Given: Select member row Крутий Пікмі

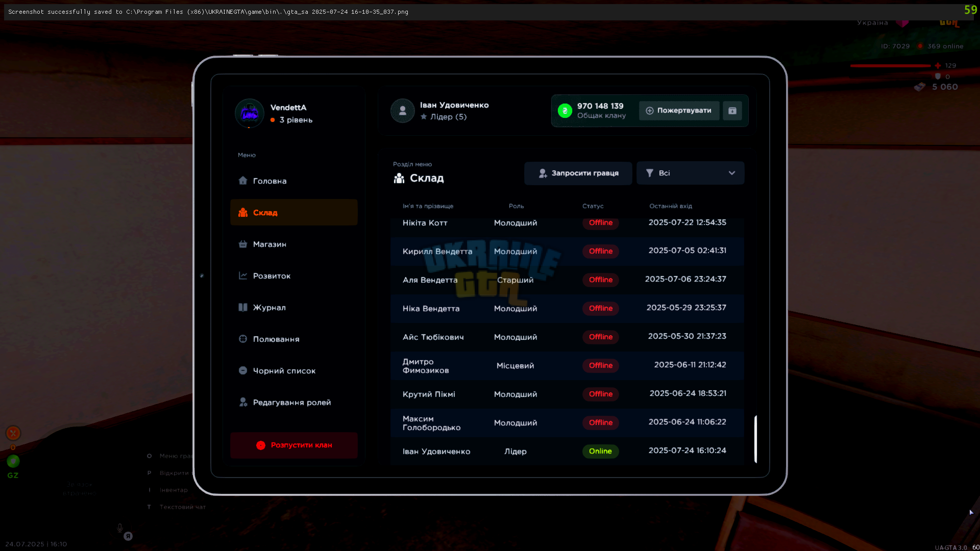Looking at the screenshot, I should [567, 394].
